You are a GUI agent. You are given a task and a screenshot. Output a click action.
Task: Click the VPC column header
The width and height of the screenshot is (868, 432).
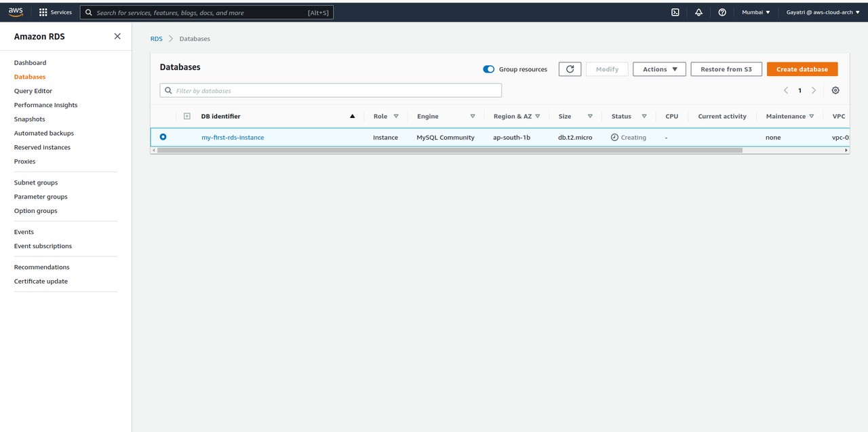click(839, 116)
